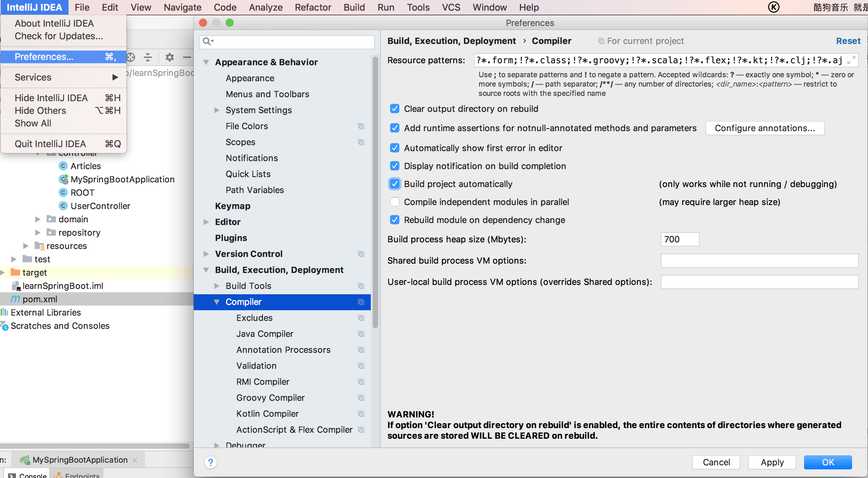The height and width of the screenshot is (478, 868).
Task: Click the Reset link
Action: 848,41
